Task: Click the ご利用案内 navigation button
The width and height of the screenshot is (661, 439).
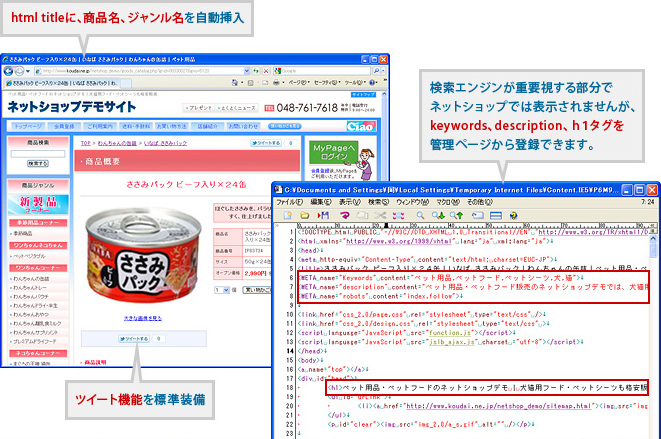Action: coord(100,126)
